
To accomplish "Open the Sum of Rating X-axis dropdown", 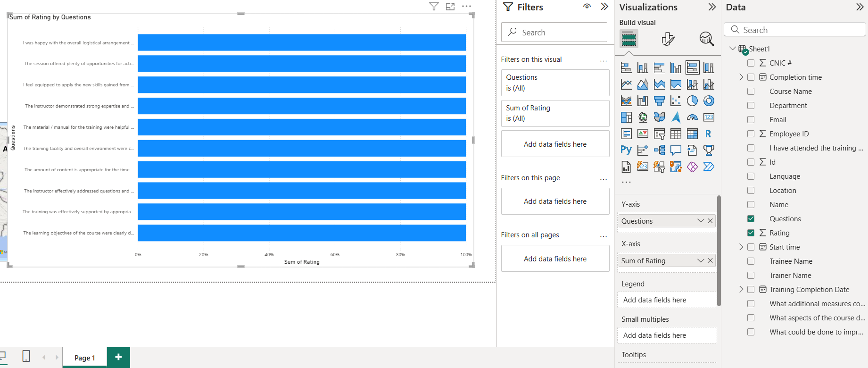I will (x=701, y=260).
